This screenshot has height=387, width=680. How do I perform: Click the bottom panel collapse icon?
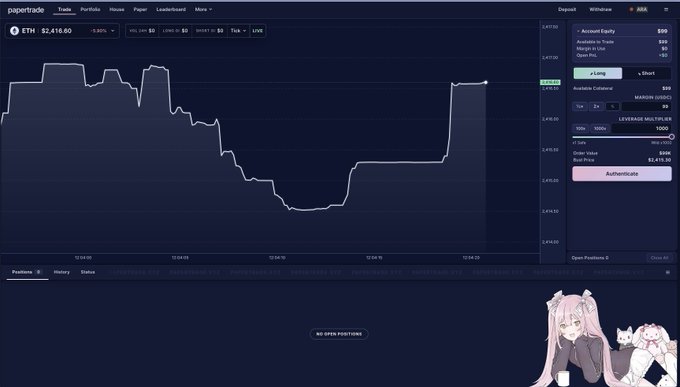pyautogui.click(x=667, y=272)
